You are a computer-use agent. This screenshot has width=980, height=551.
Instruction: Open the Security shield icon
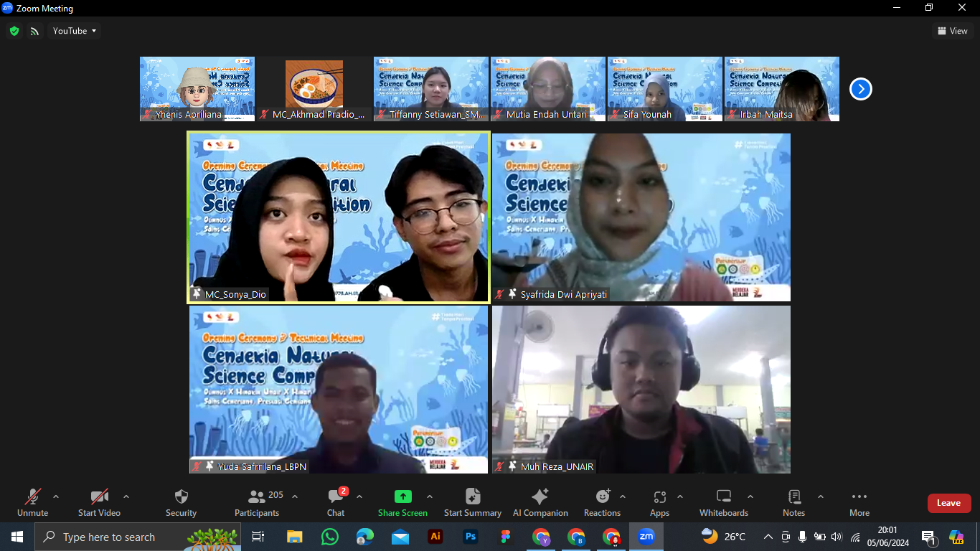pos(181,496)
